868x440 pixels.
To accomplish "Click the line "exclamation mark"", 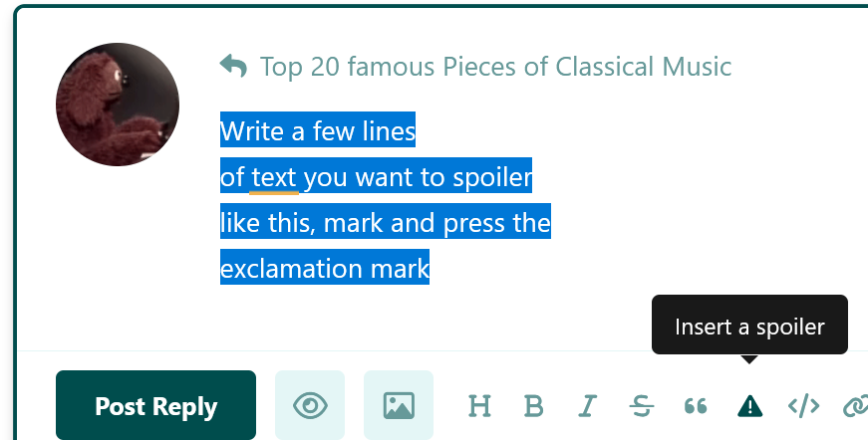I will [325, 268].
